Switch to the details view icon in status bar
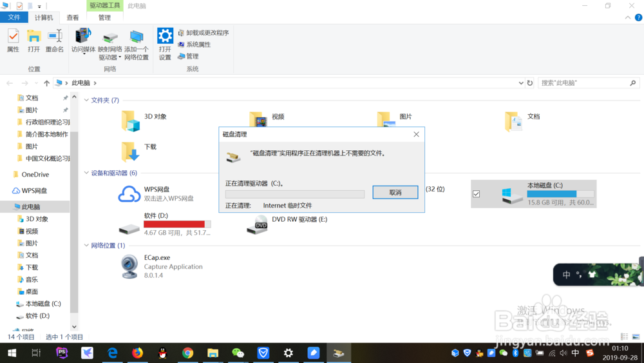The height and width of the screenshot is (363, 644). click(624, 337)
